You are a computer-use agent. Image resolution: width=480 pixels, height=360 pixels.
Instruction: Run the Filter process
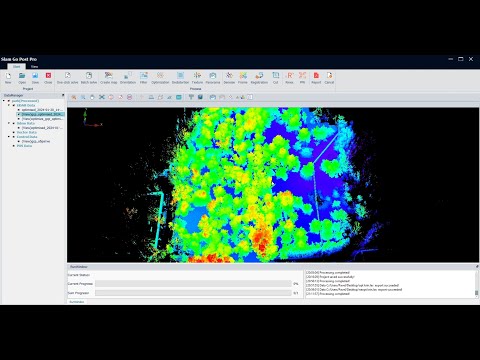click(x=144, y=78)
